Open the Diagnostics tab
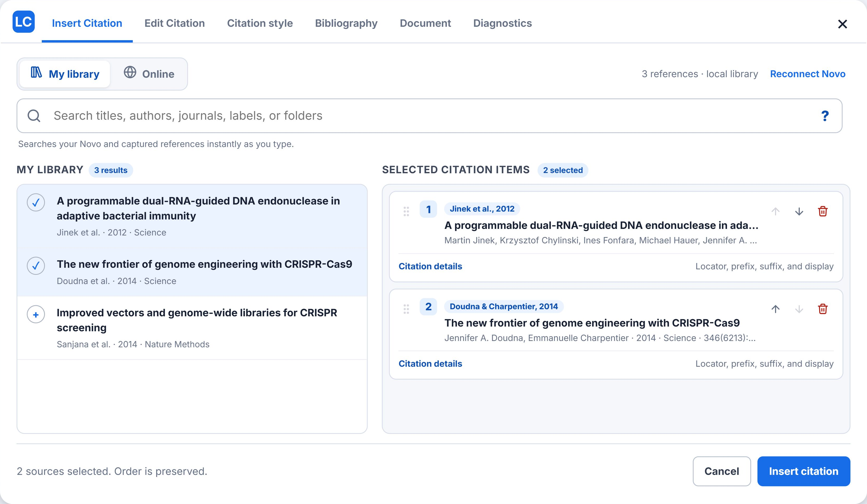Screen dimensions: 867x504 coord(502,23)
